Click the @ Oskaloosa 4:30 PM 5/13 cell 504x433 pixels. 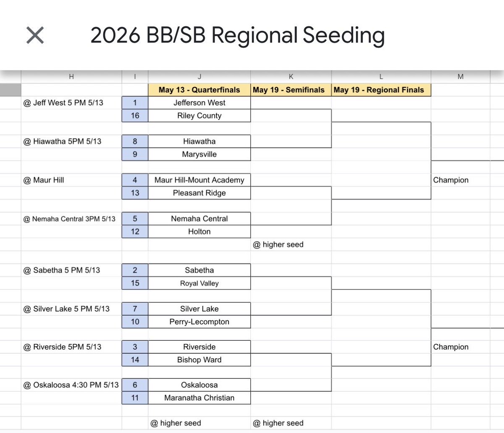pyautogui.click(x=71, y=385)
